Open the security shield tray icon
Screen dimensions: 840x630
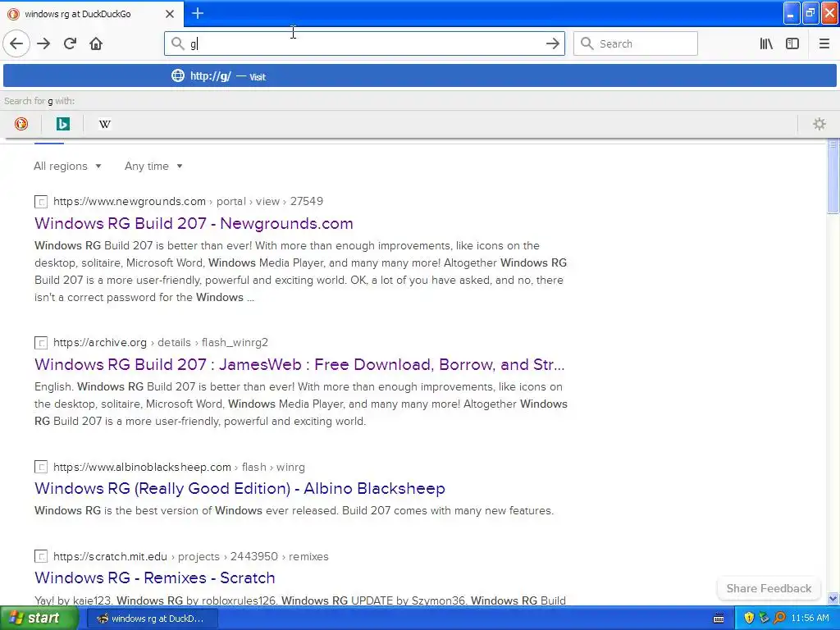(x=749, y=619)
